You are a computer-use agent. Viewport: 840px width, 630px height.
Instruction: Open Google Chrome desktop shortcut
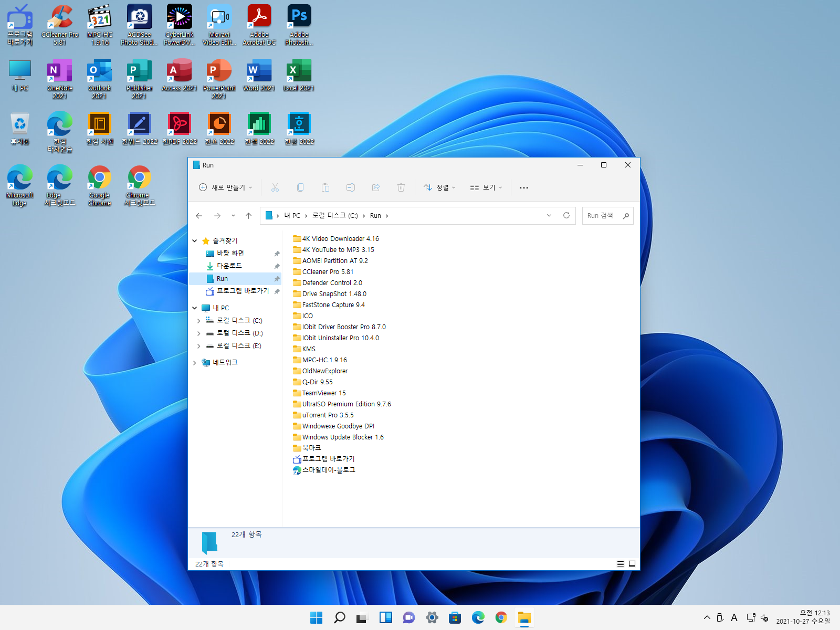click(x=100, y=186)
